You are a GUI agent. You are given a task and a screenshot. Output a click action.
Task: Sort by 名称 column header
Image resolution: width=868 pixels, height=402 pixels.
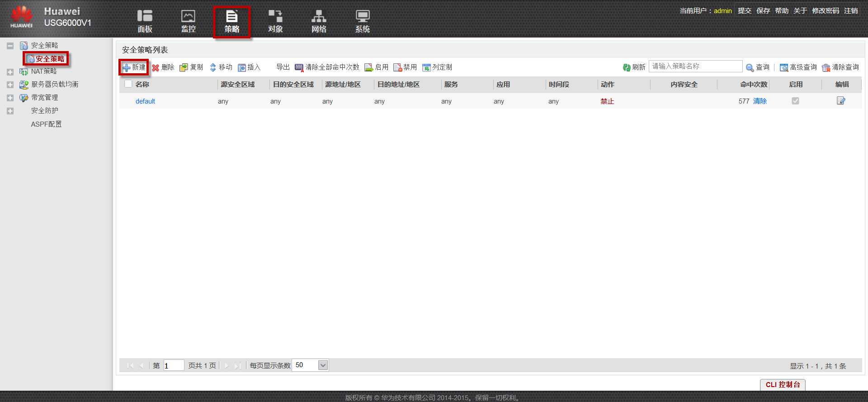[142, 85]
